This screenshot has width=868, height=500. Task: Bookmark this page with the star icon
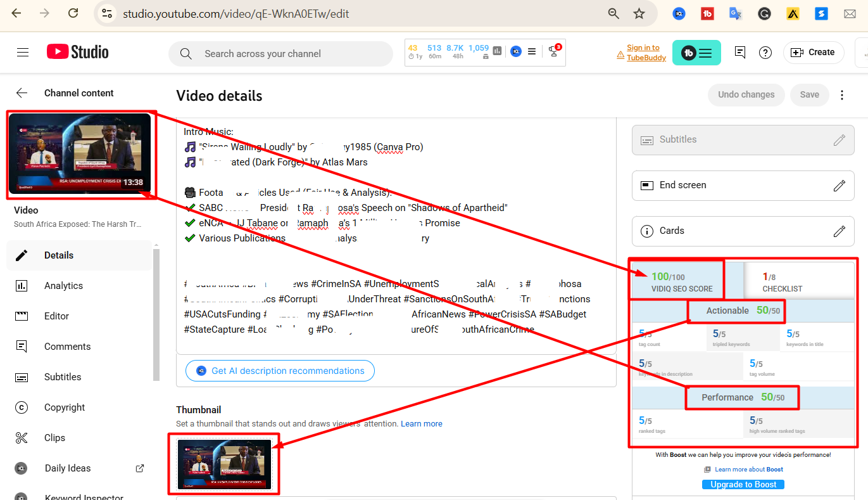tap(639, 13)
